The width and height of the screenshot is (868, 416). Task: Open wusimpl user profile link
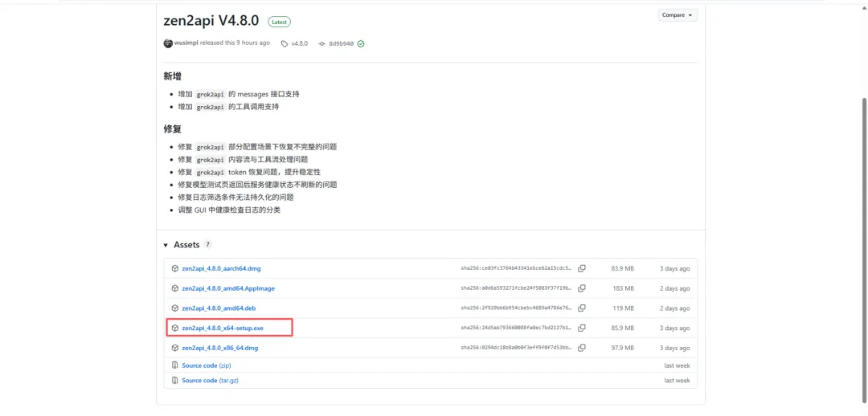pos(186,43)
